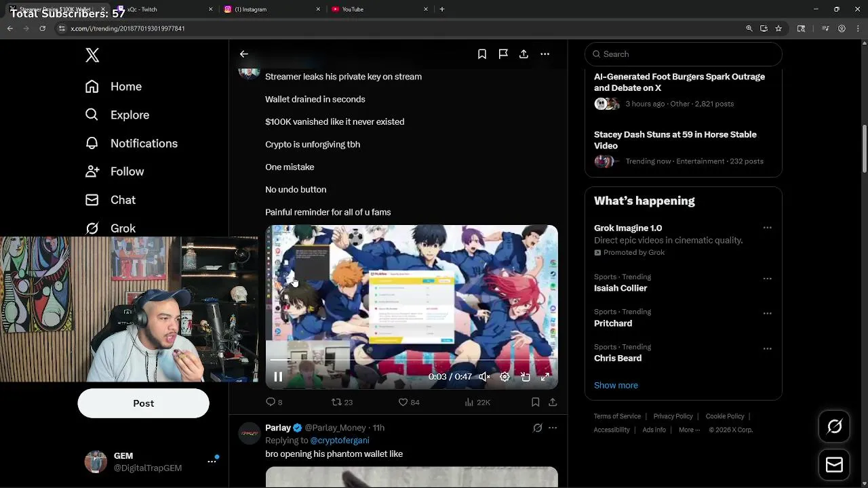Switch to xQc - Twitch tab
The width and height of the screenshot is (868, 488).
(165, 9)
